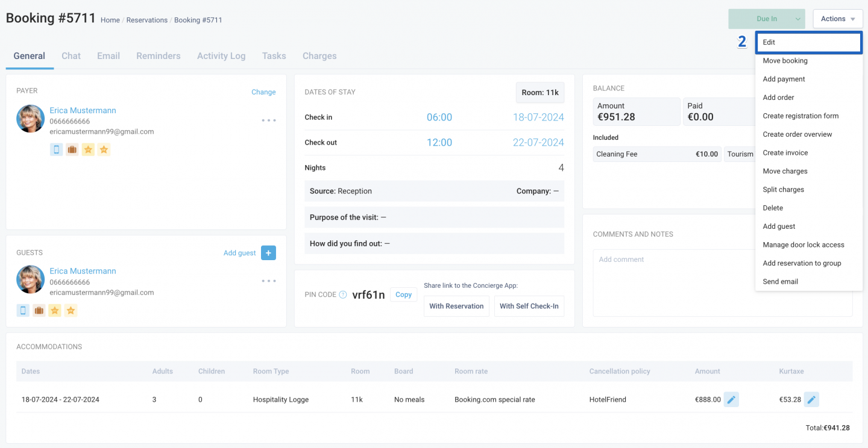The height and width of the screenshot is (448, 868).
Task: Open the guest's three-dot options menu
Action: tap(269, 281)
